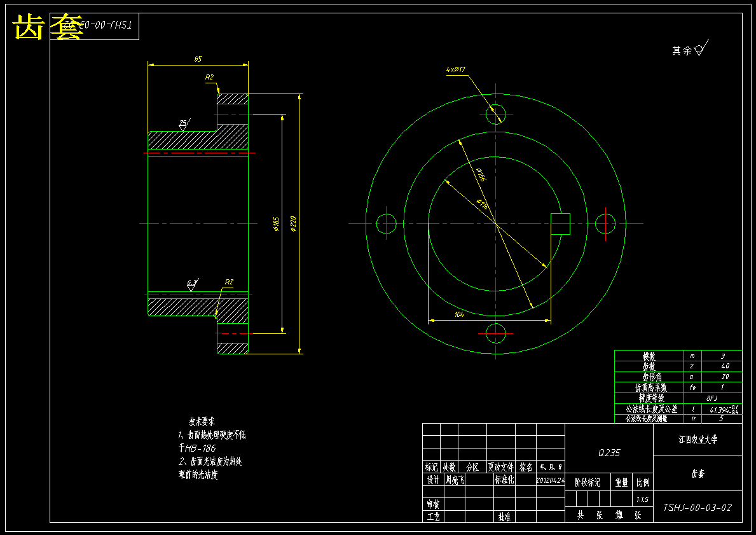
Task: Click the "TSHJ-00-03-02" drawing number
Action: pos(697,508)
